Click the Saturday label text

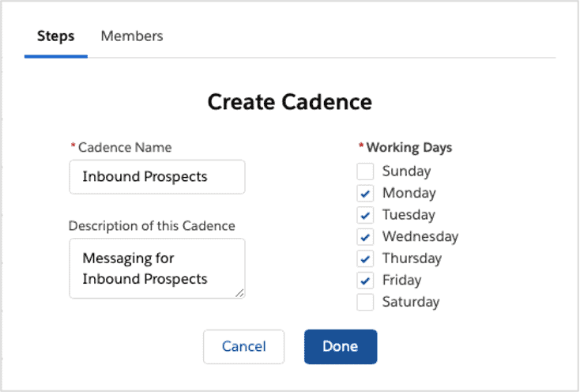click(x=411, y=302)
